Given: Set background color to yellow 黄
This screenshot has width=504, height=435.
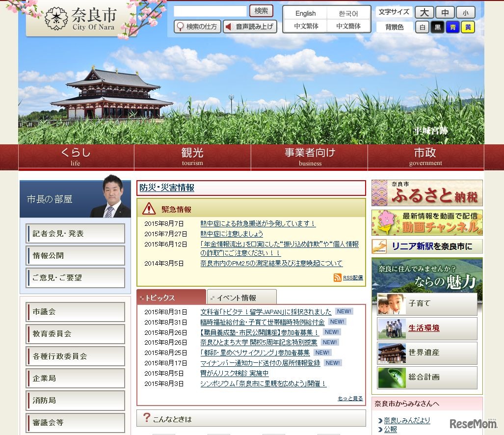Looking at the screenshot, I should pos(468,27).
